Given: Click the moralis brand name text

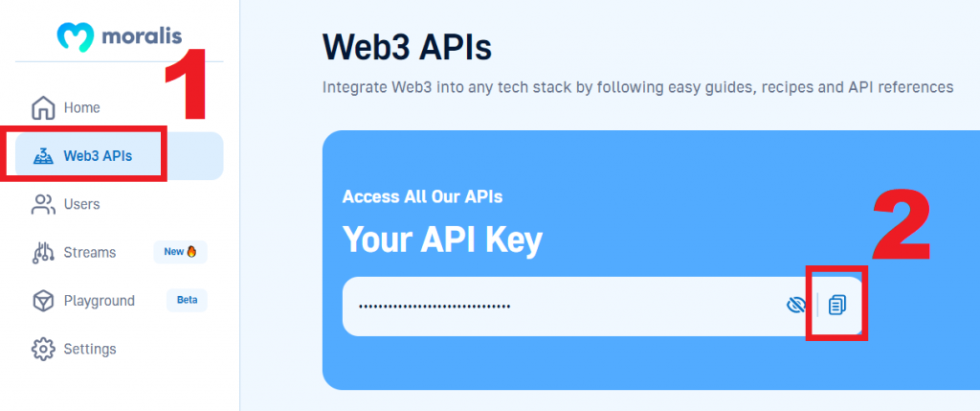Looking at the screenshot, I should 142,36.
